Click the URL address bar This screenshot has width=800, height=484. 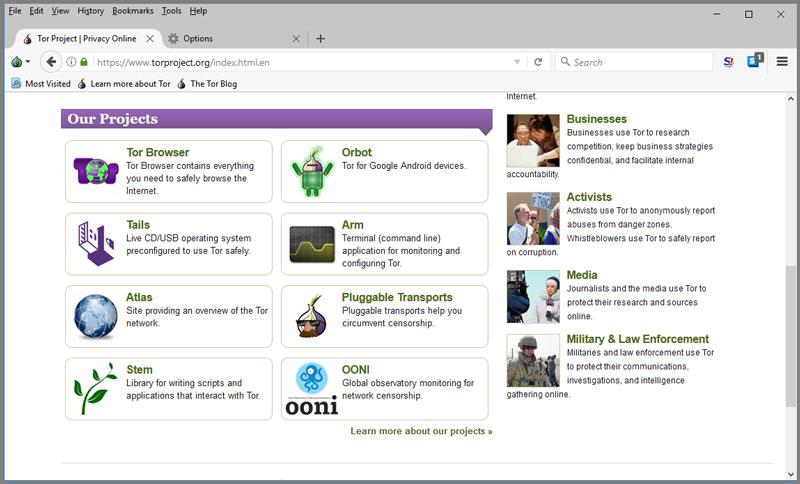[x=304, y=63]
